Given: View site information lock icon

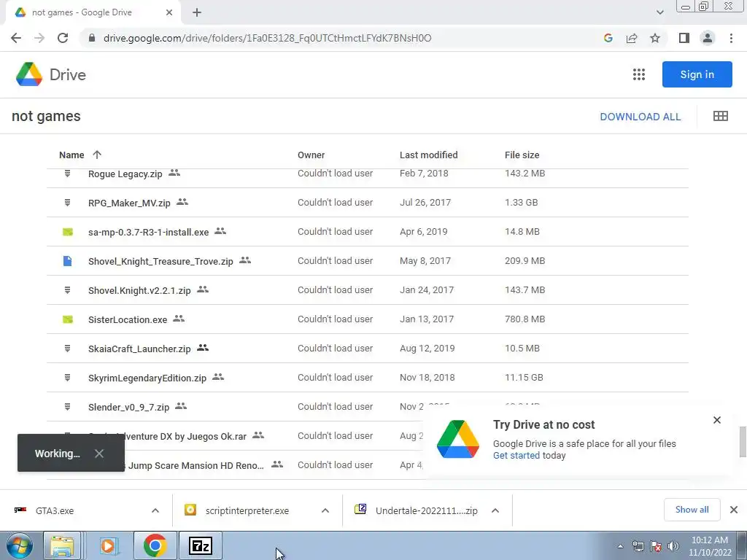Looking at the screenshot, I should coord(92,38).
